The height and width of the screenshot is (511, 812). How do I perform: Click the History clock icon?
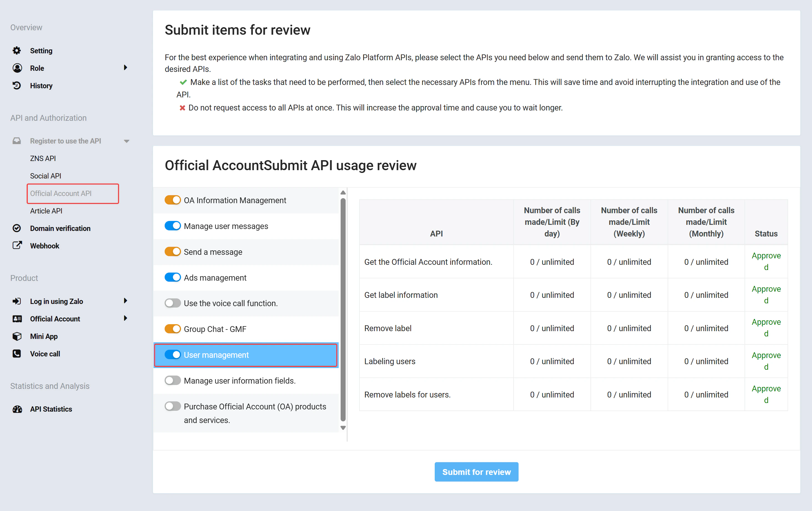click(x=17, y=85)
